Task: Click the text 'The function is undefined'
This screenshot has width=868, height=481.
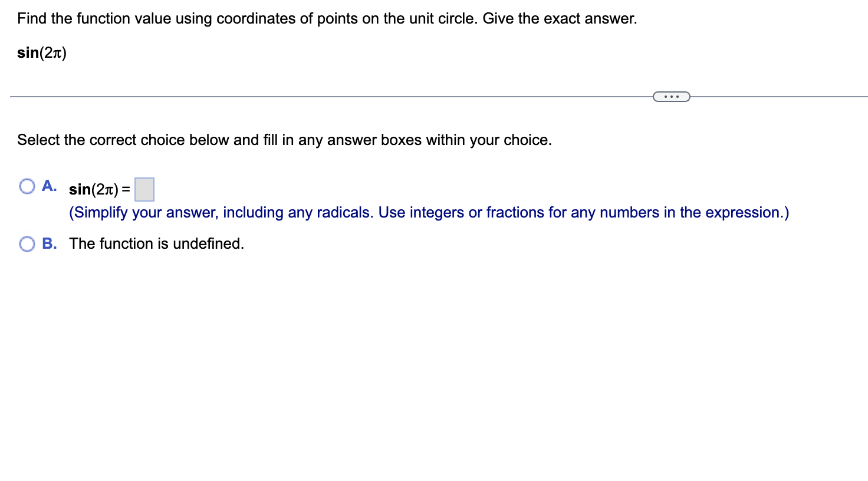Action: pyautogui.click(x=156, y=243)
